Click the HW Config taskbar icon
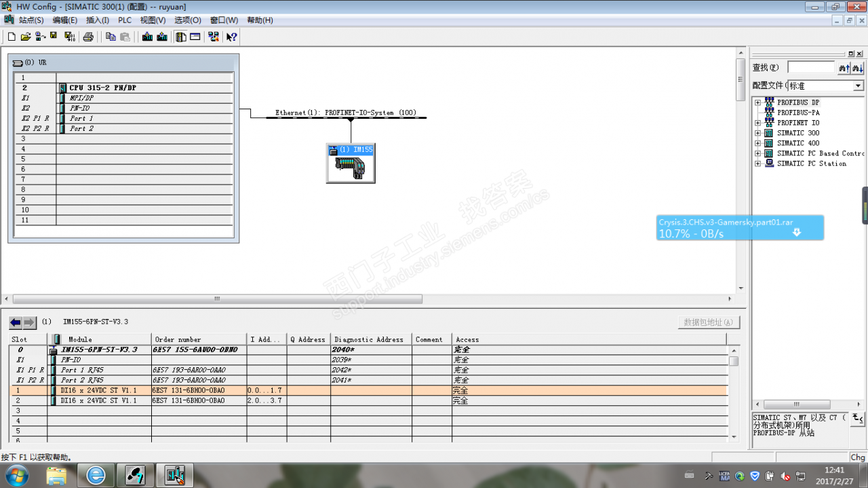 (x=175, y=476)
